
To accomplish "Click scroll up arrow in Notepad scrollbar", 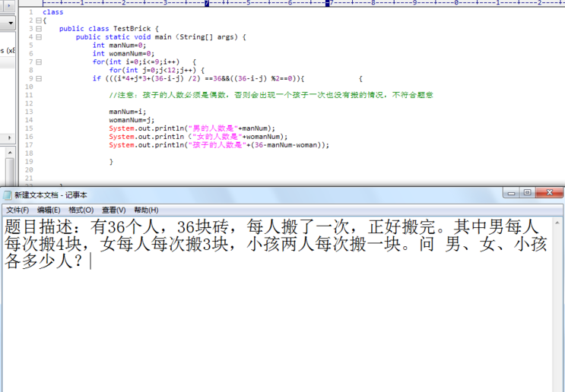I will pos(557,223).
